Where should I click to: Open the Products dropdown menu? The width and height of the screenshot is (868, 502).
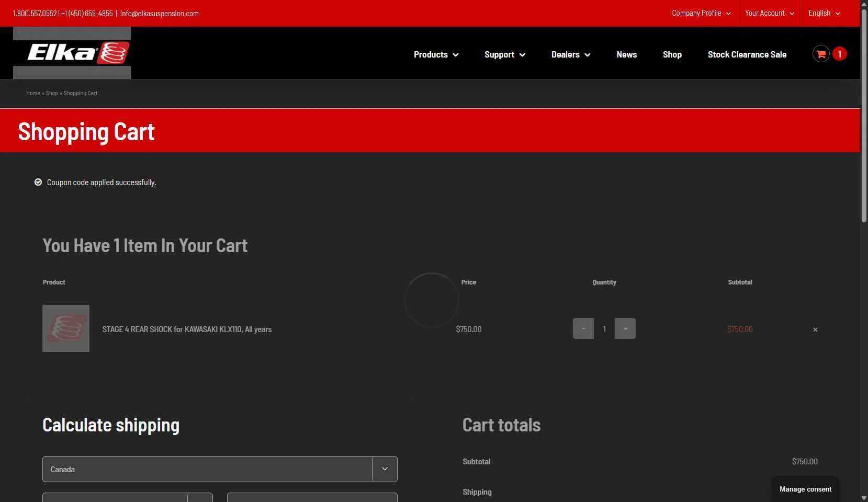tap(436, 54)
